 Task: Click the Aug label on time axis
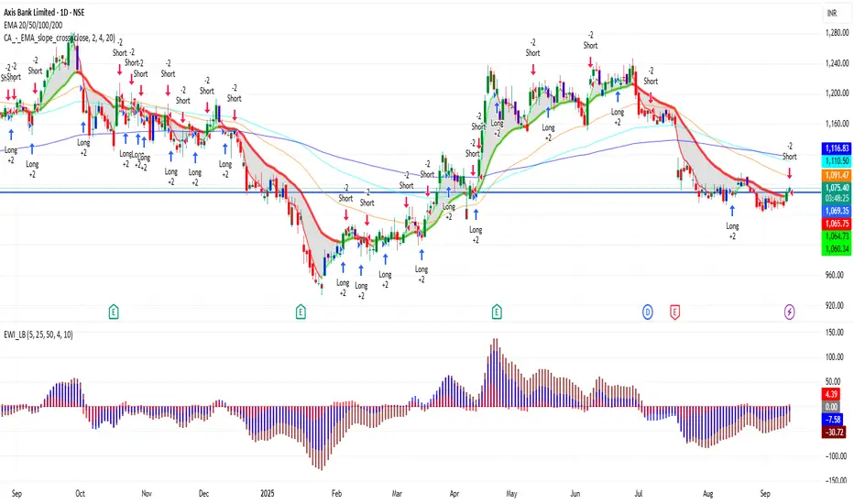coord(707,494)
